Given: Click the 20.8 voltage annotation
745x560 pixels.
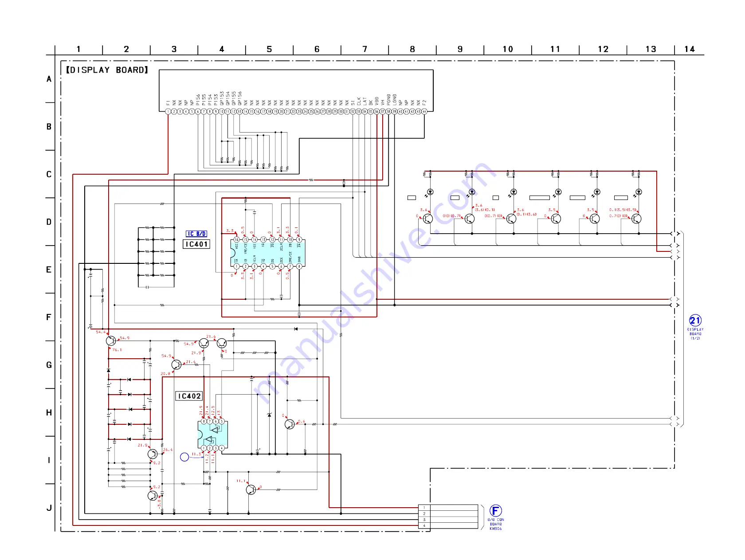Looking at the screenshot, I should click(165, 374).
